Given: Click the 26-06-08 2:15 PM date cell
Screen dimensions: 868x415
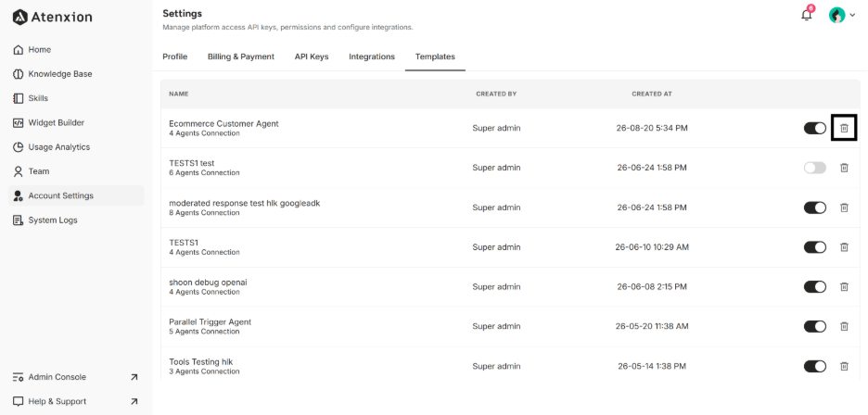Looking at the screenshot, I should tap(652, 286).
